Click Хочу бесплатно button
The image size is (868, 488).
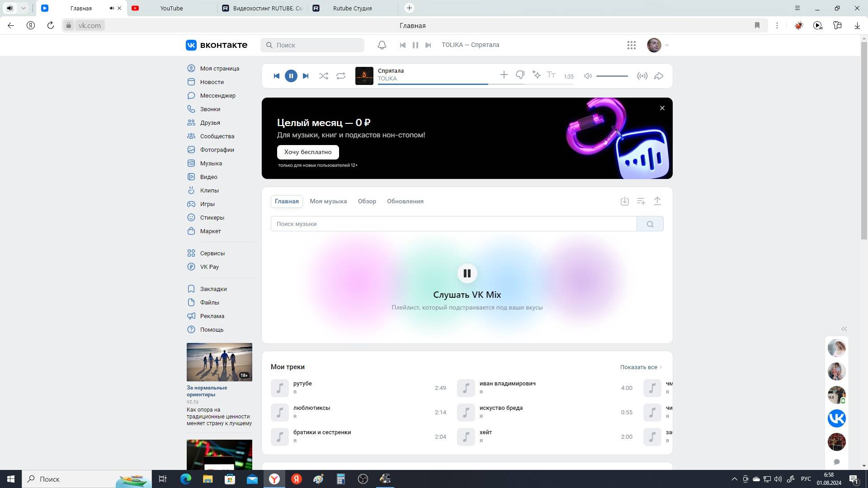tap(308, 152)
